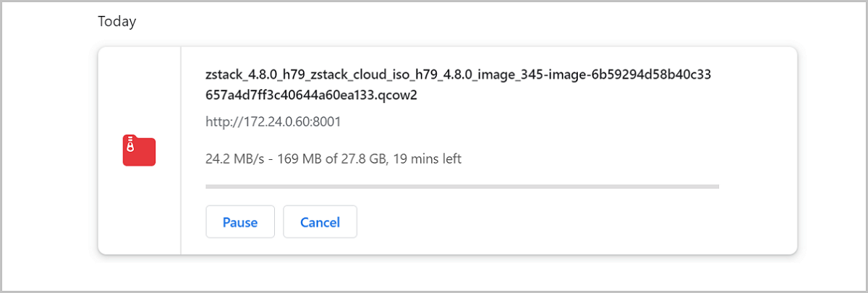Cancel the zstack image download

320,222
